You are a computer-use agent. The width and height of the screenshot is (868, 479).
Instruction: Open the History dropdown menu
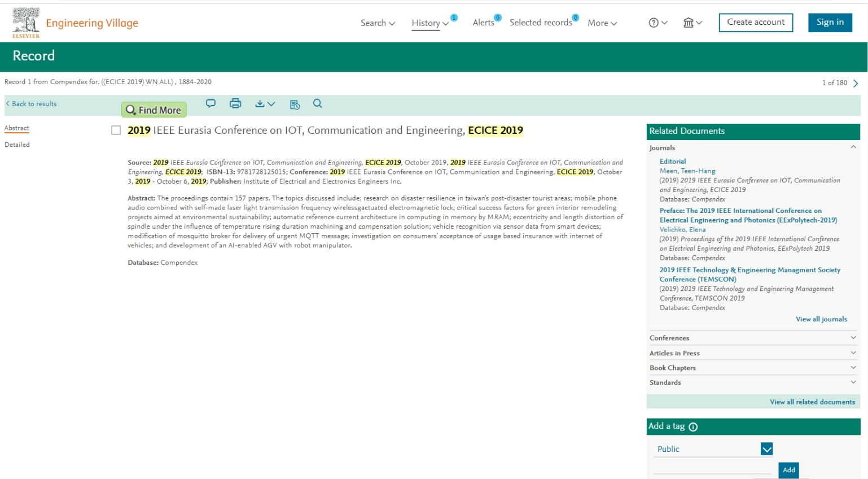[430, 23]
